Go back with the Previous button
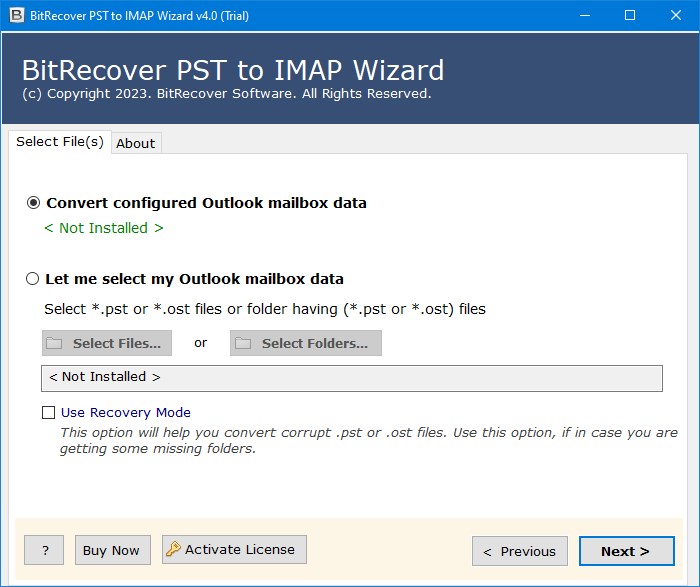Screen dimensions: 700x587 tap(520, 551)
